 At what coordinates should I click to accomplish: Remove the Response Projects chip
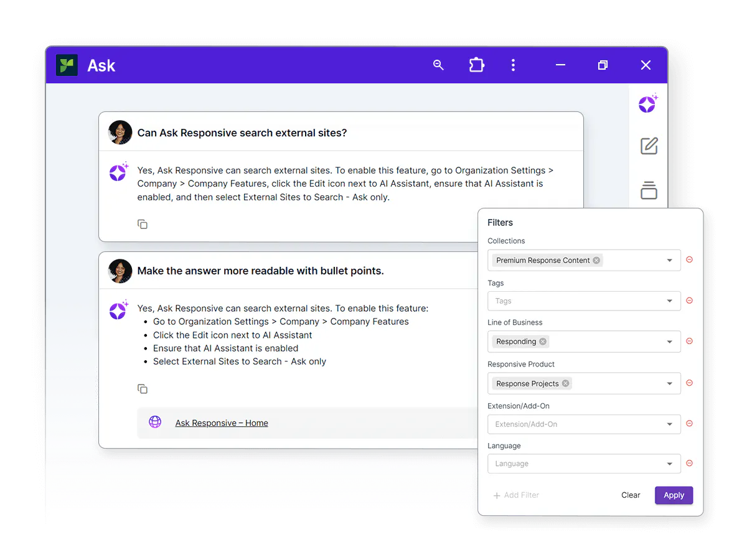click(x=565, y=383)
